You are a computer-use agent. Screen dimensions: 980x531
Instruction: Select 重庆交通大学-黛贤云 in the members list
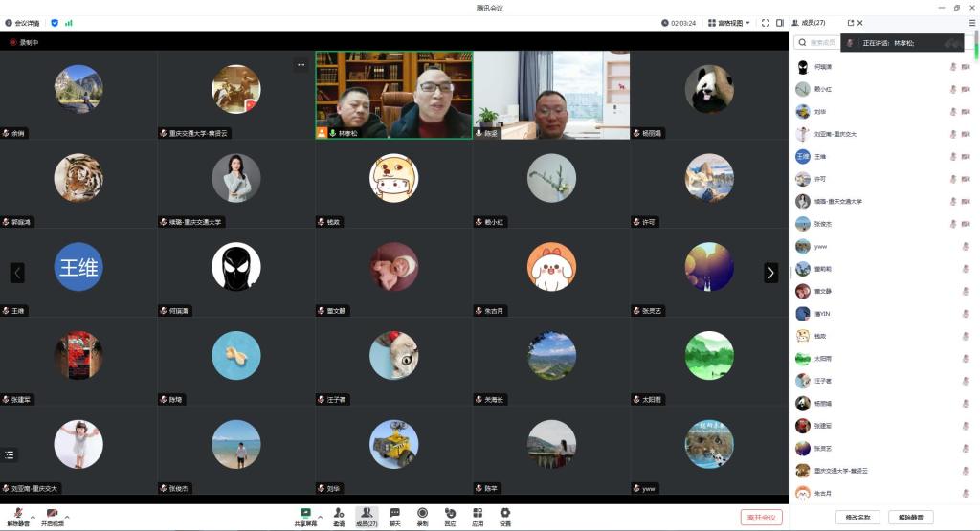tap(883, 471)
